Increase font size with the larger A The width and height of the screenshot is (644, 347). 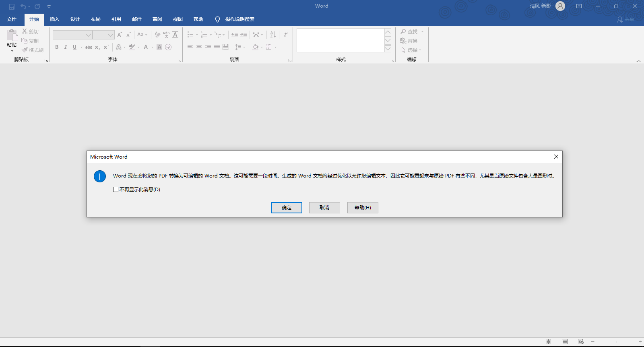click(120, 35)
